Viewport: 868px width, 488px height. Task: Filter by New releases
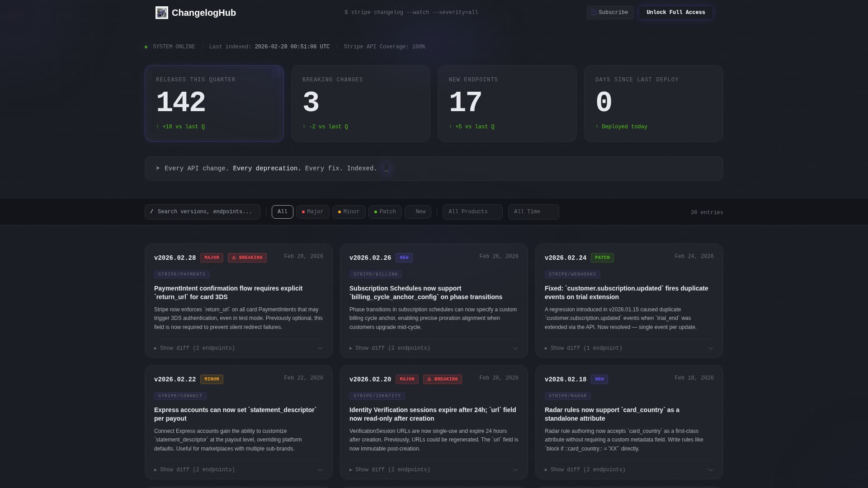(x=418, y=212)
